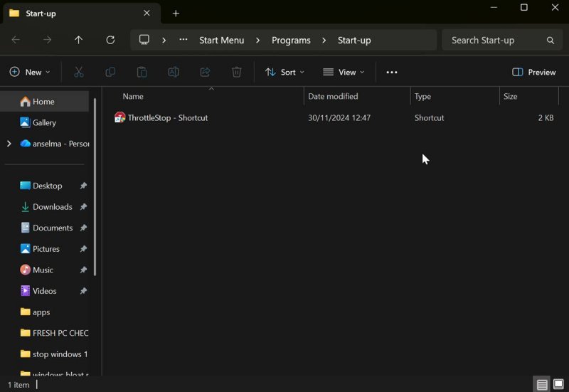This screenshot has height=392, width=569.
Task: Unpin Music via its pin icon
Action: tap(83, 270)
